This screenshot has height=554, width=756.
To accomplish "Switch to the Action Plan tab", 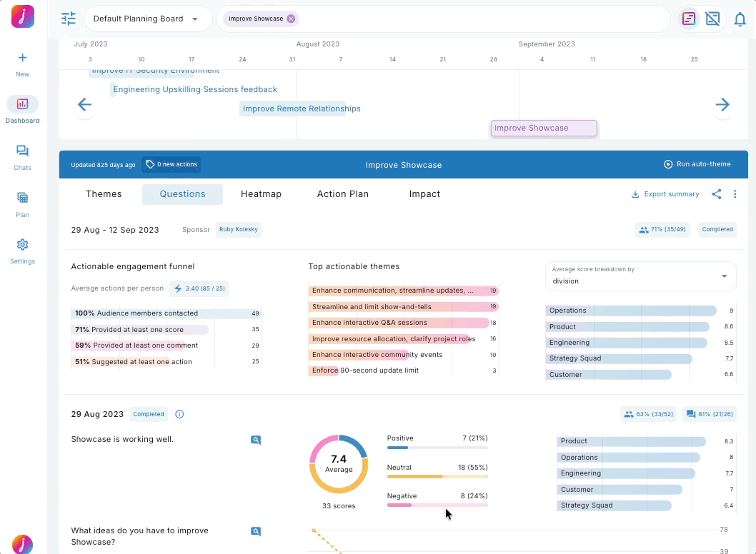I will click(x=343, y=194).
